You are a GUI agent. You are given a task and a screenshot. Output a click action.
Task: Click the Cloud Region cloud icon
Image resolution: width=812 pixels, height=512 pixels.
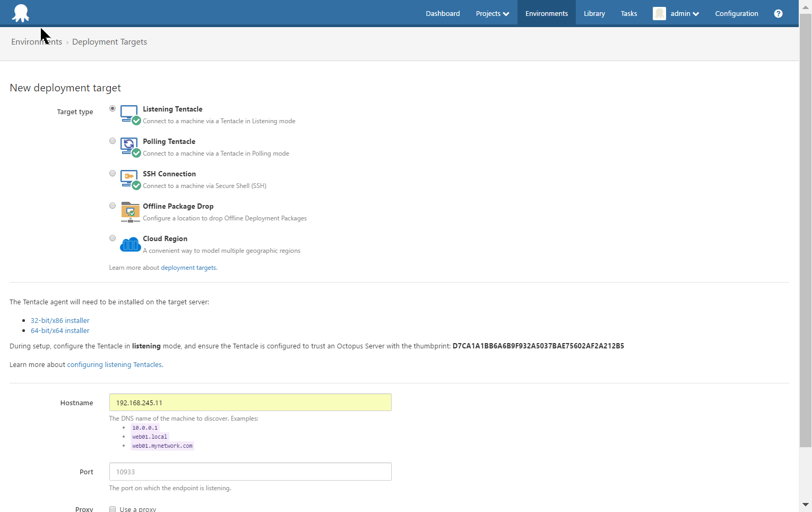[130, 244]
